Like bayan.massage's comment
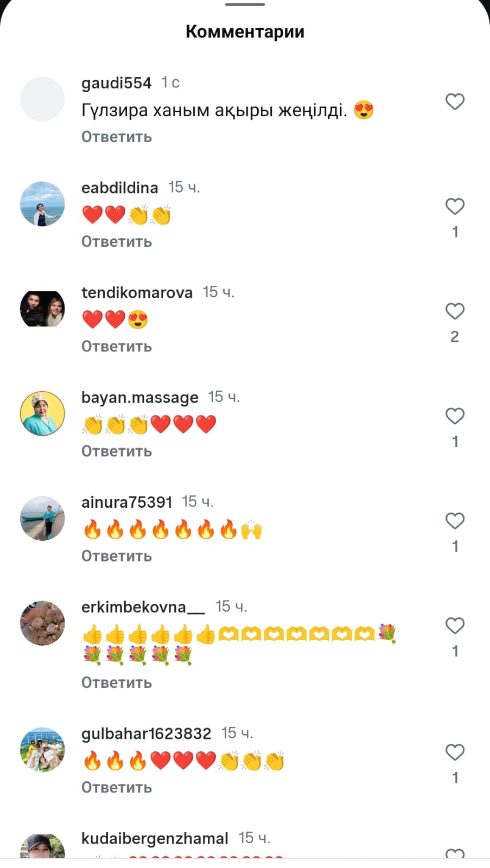 coord(455,416)
